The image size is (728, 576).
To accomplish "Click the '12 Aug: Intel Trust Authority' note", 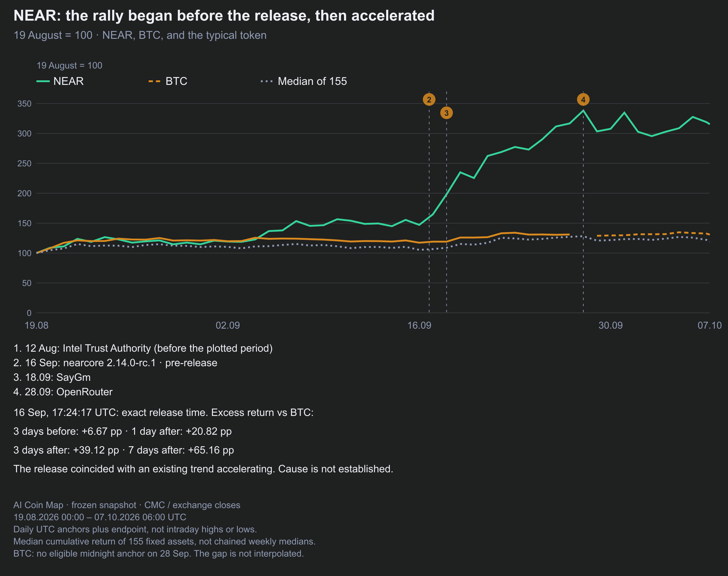I will coord(143,348).
